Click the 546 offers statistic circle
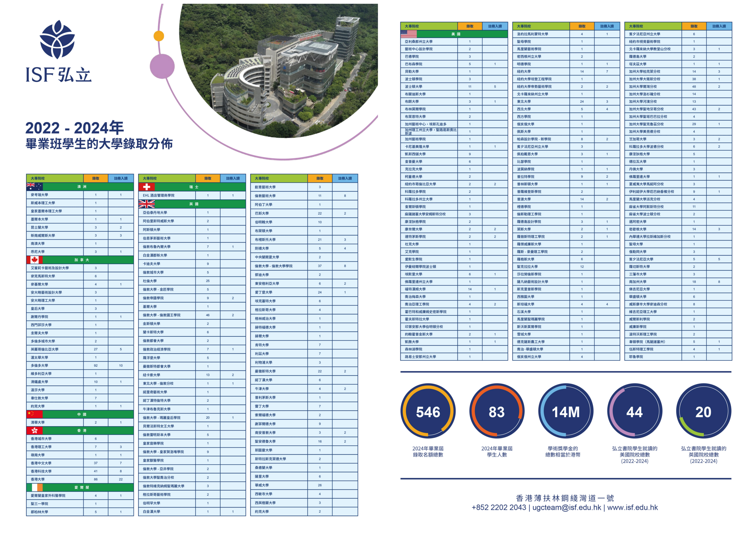756x537 pixels. point(428,411)
